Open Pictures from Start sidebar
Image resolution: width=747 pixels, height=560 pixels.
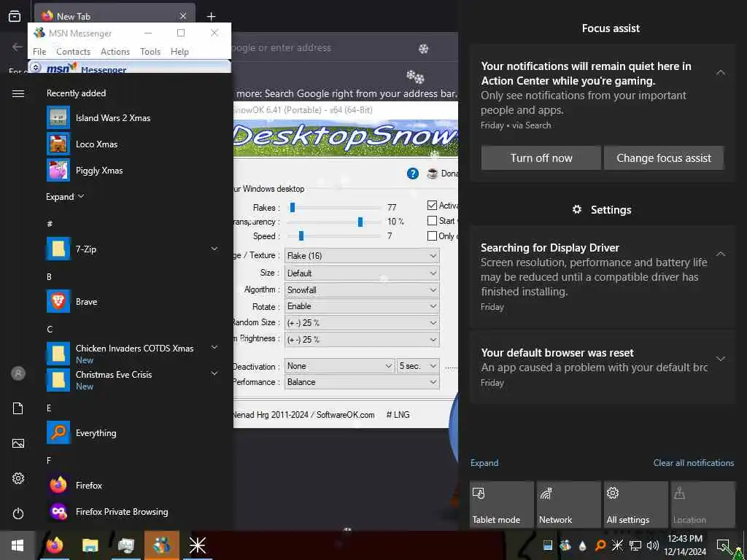(18, 443)
